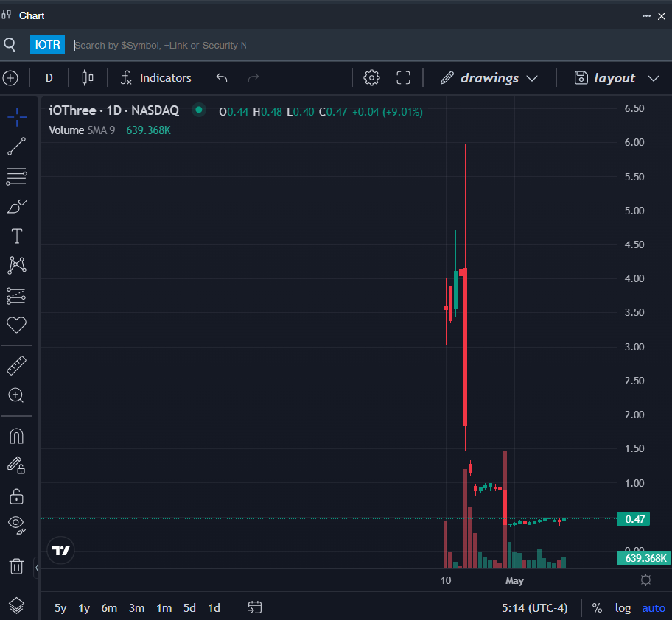Image resolution: width=672 pixels, height=620 pixels.
Task: Select the 6m time range
Action: tap(109, 608)
